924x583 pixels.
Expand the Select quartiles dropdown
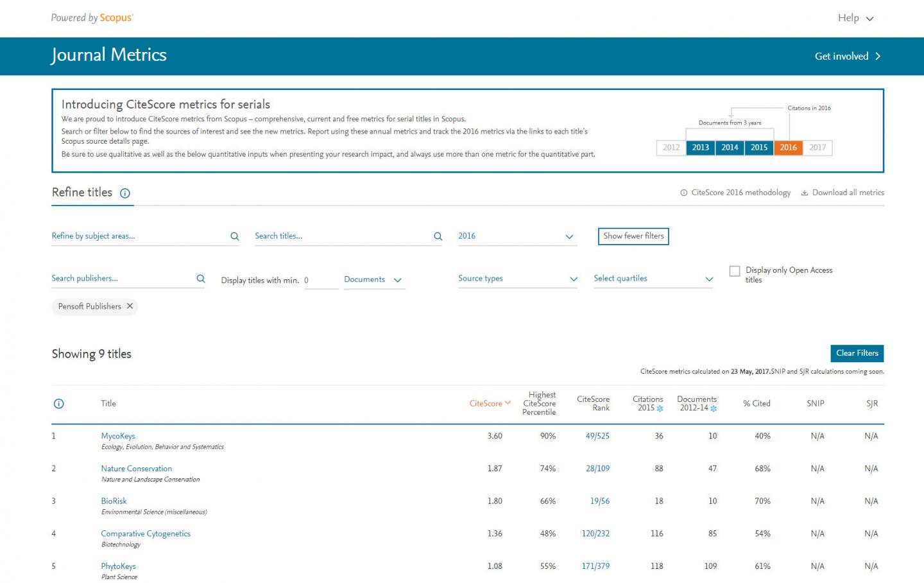(x=653, y=279)
